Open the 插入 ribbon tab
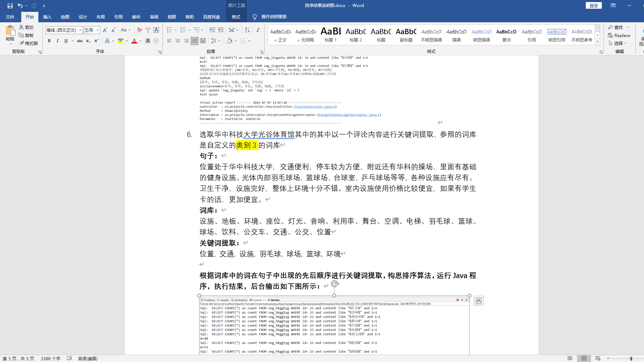Viewport: 644px width, 362px height. click(x=47, y=17)
